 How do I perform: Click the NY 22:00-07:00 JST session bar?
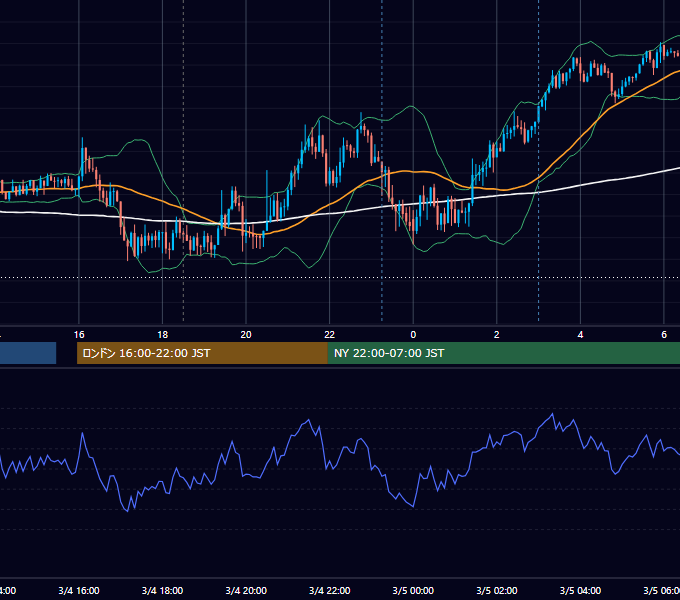[x=503, y=353]
